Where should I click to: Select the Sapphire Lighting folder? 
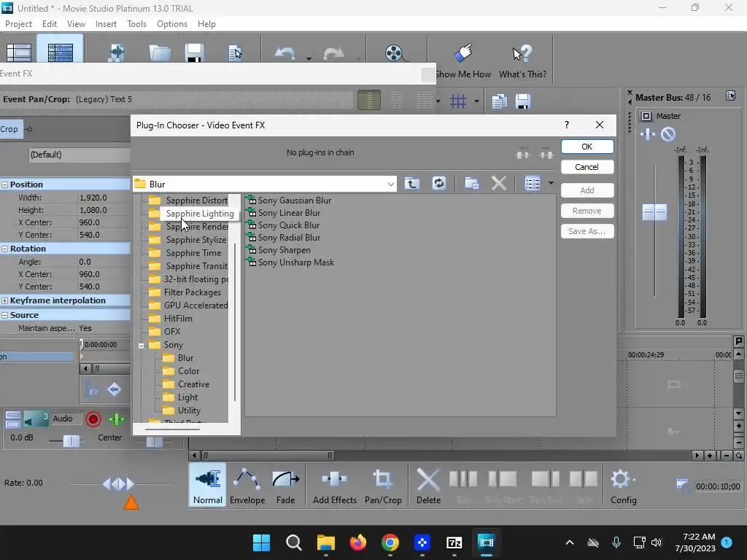[200, 214]
